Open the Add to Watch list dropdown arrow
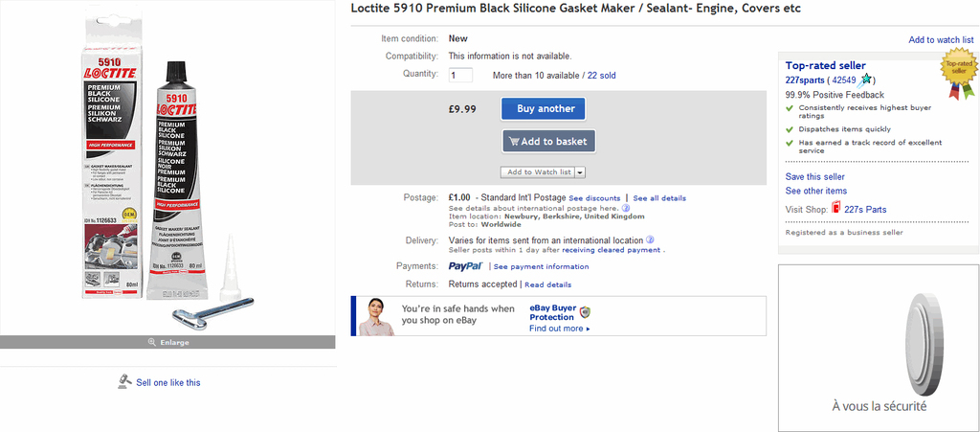Image resolution: width=980 pixels, height=432 pixels. [580, 172]
